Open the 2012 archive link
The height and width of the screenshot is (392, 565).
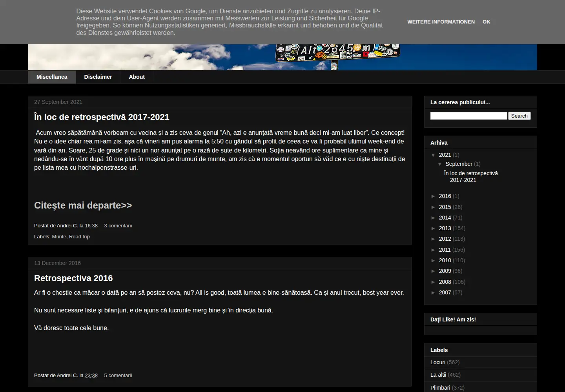tap(445, 239)
